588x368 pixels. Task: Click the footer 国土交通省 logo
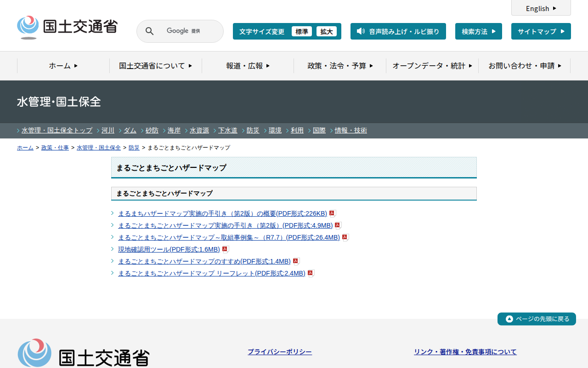[x=84, y=354]
